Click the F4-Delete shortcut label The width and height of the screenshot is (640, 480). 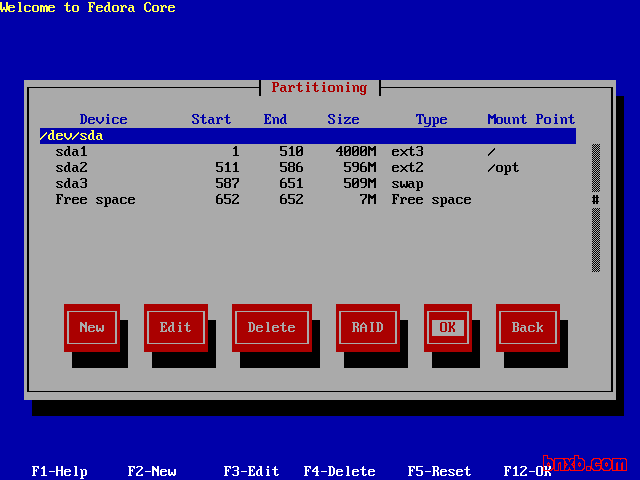coord(339,471)
